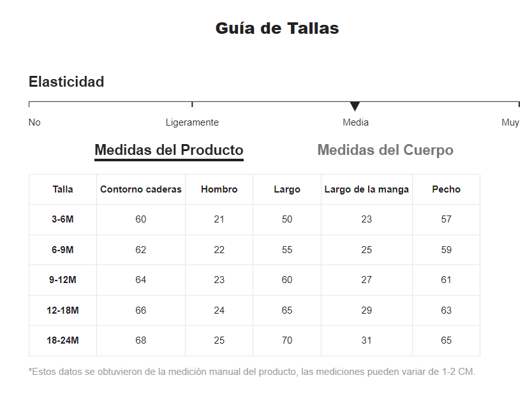Click the Contorno caderas column header

click(x=141, y=189)
